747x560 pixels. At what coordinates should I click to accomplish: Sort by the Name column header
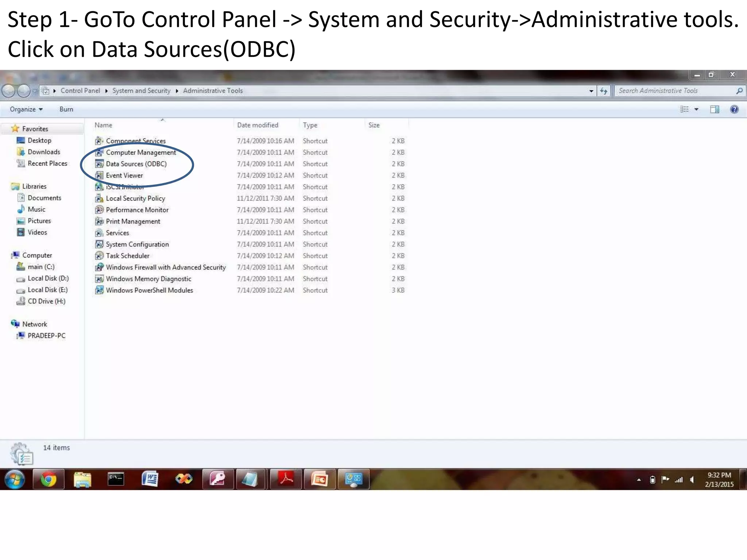[104, 125]
